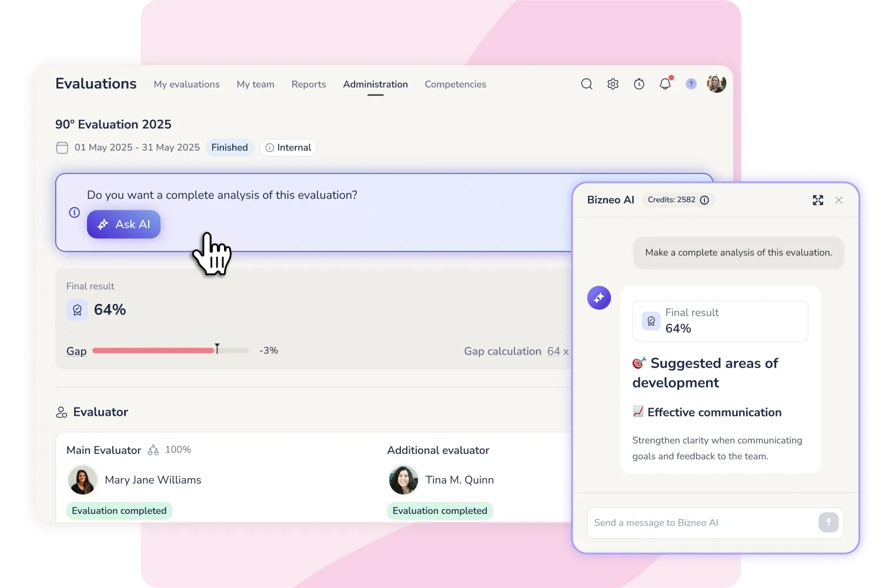Click the calendar icon beside evaluation dates
The image size is (882, 588).
click(x=62, y=148)
